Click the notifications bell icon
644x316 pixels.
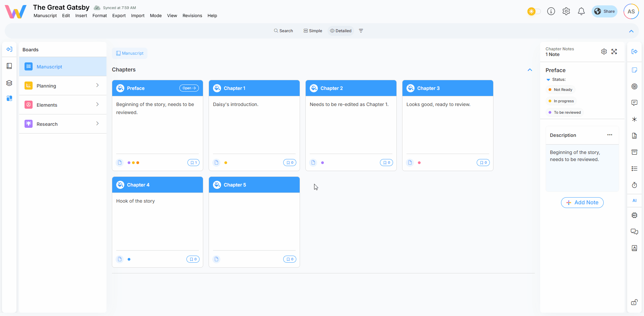tap(581, 11)
